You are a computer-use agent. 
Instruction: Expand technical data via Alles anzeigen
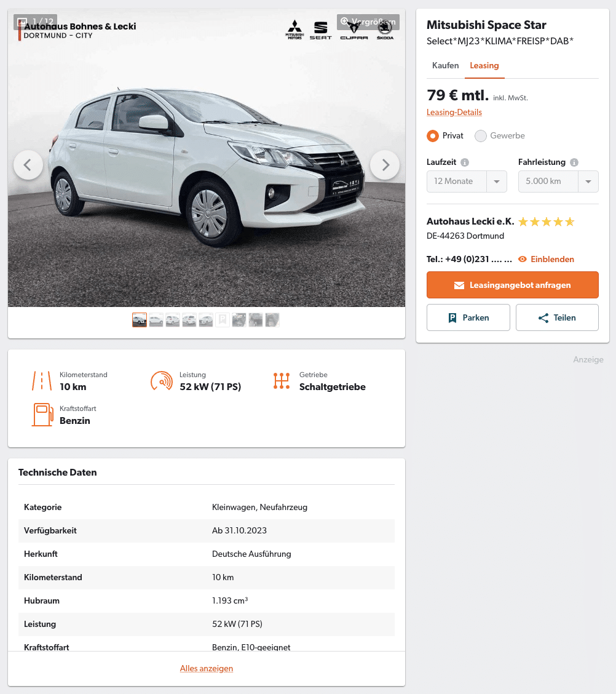tap(207, 668)
